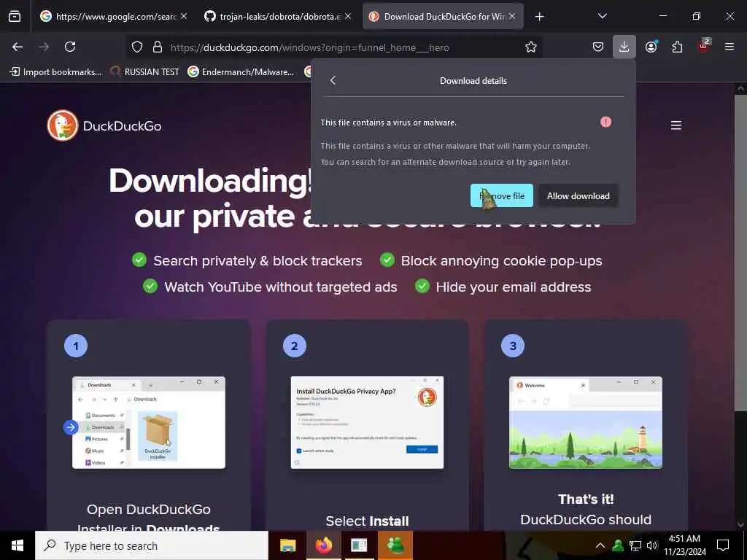Click Welcome browser illustration in step 3
Image resolution: width=747 pixels, height=560 pixels.
click(x=586, y=422)
